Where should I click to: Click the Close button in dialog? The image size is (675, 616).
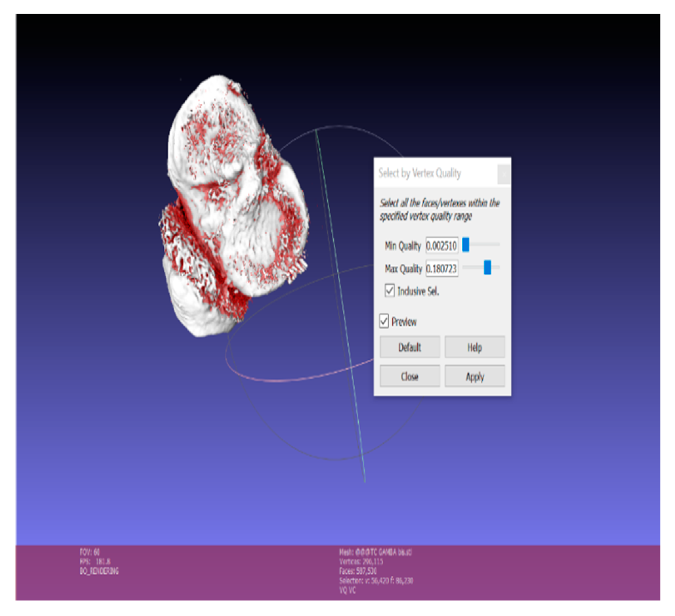(x=410, y=376)
